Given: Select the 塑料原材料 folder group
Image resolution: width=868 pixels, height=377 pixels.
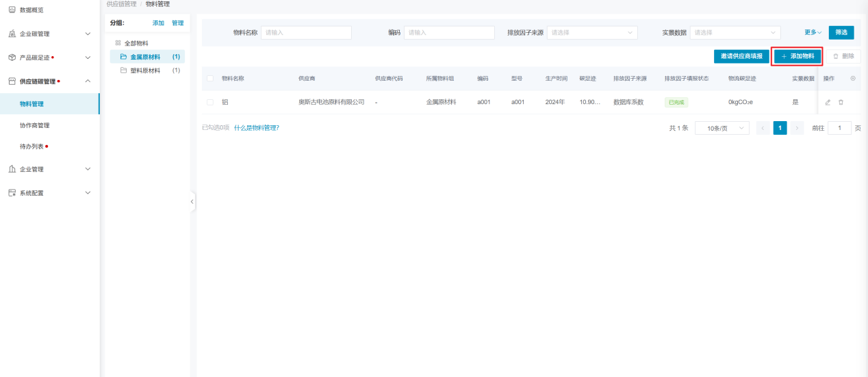Looking at the screenshot, I should 145,70.
